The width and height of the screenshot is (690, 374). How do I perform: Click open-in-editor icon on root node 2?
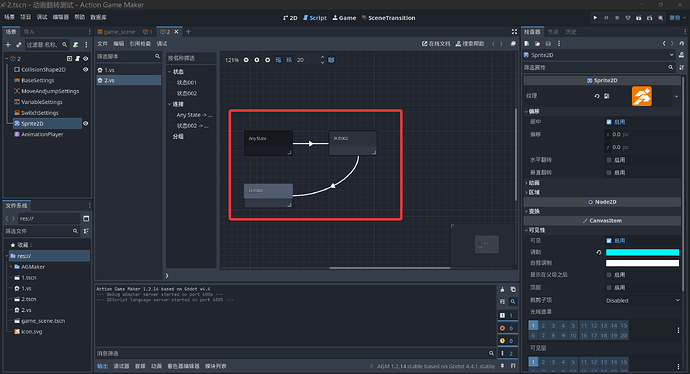click(70, 59)
